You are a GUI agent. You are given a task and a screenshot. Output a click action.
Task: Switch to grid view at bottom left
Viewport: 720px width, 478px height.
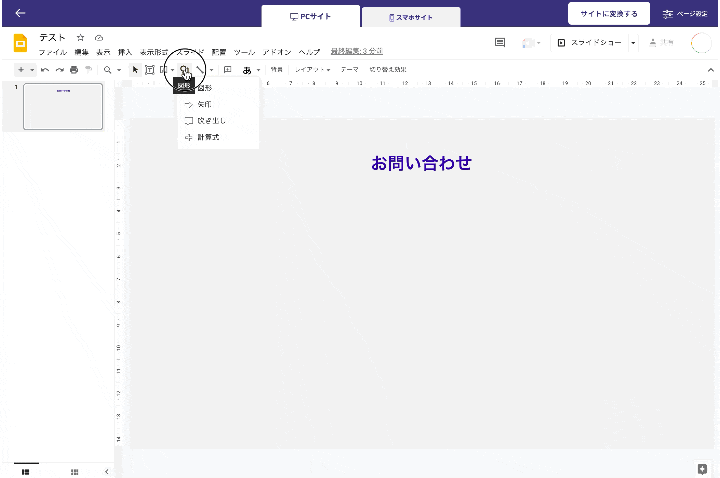coord(74,471)
